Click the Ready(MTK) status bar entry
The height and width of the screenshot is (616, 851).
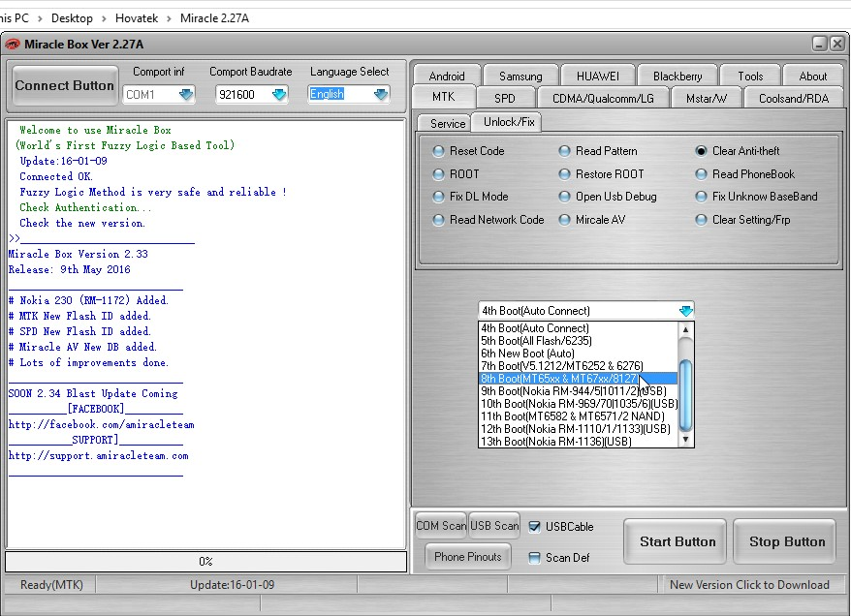pyautogui.click(x=51, y=585)
